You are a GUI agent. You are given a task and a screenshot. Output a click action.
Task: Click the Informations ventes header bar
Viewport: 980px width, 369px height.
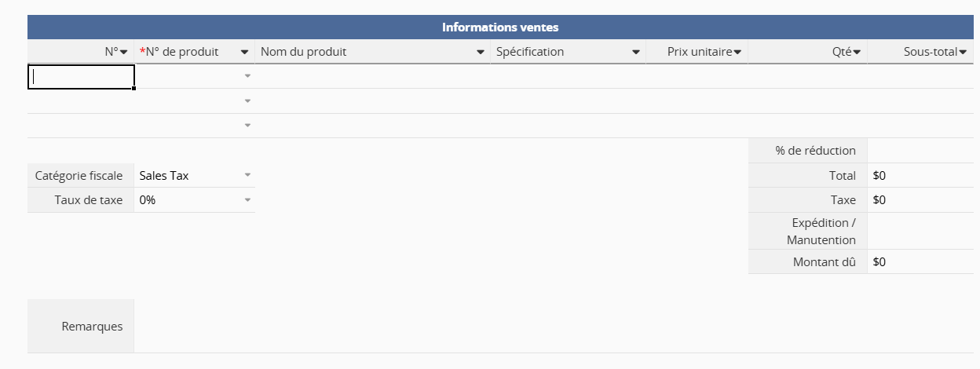pyautogui.click(x=500, y=27)
